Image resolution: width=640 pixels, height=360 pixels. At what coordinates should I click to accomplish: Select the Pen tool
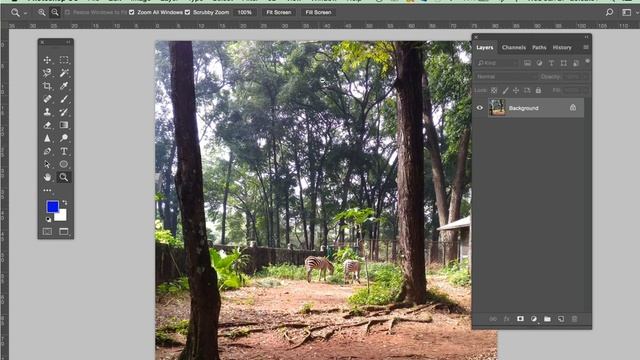point(47,151)
